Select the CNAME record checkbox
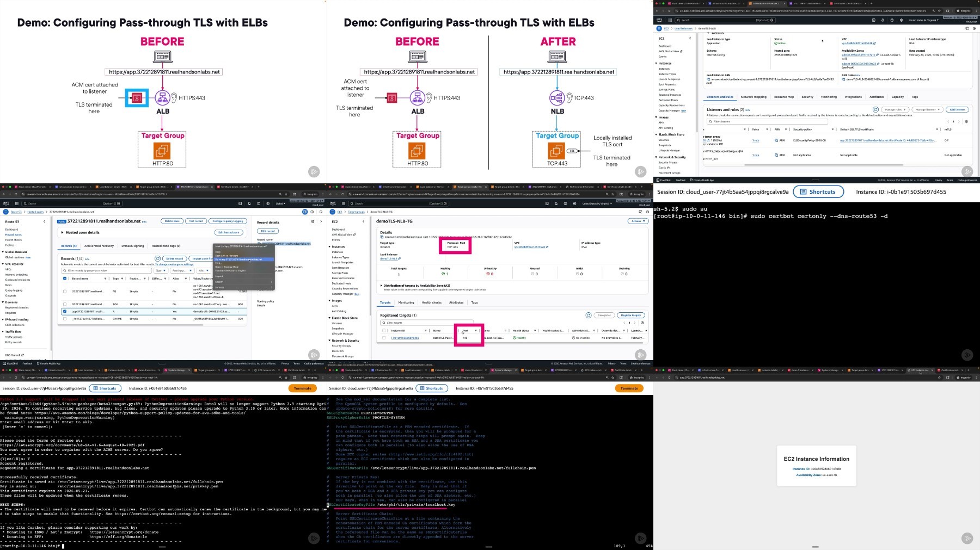Screen dimensions: 980x550 [65, 319]
